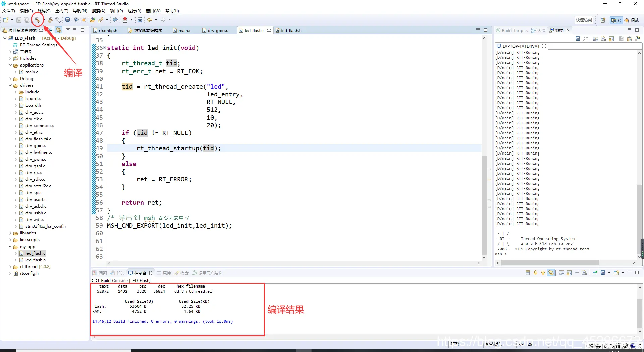
Task: Click the hammer build icon in toolbar
Action: [37, 20]
